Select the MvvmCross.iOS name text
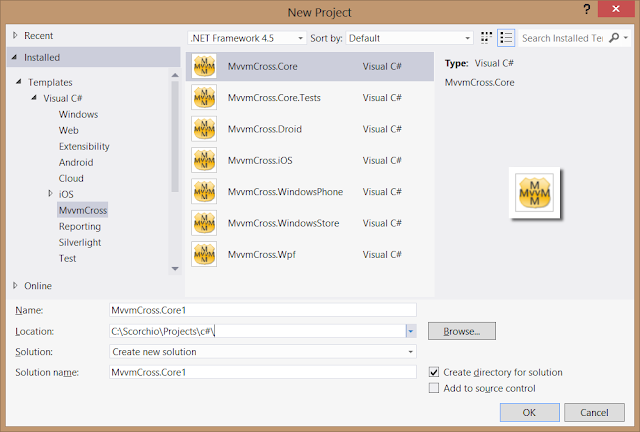The width and height of the screenshot is (640, 432). [x=260, y=160]
